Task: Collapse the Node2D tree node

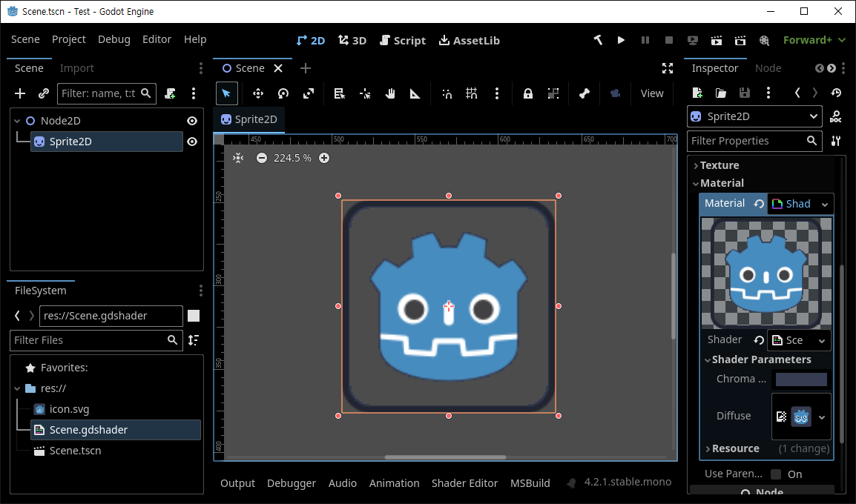Action: 17,121
